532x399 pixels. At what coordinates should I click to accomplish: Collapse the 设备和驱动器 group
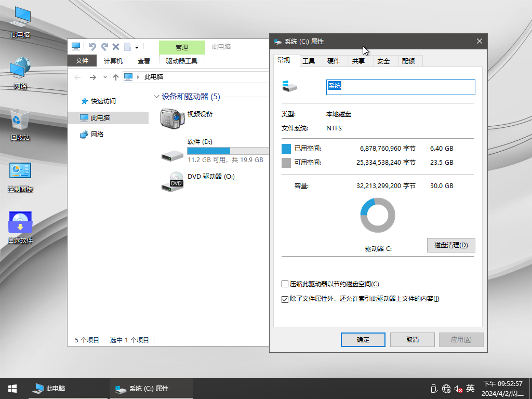(156, 97)
